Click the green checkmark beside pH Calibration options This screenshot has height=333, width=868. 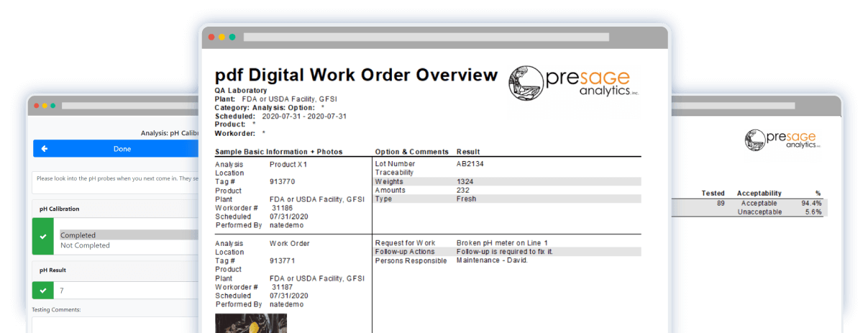click(x=43, y=236)
